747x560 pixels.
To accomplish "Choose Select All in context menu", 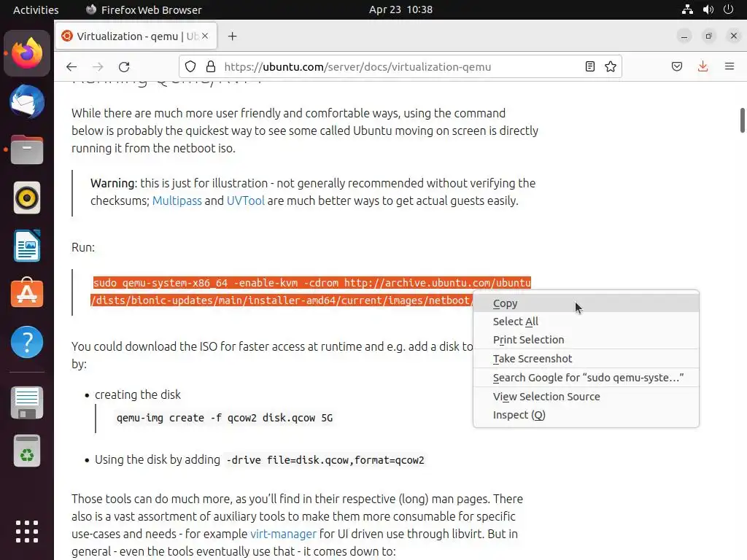I will [586, 322].
